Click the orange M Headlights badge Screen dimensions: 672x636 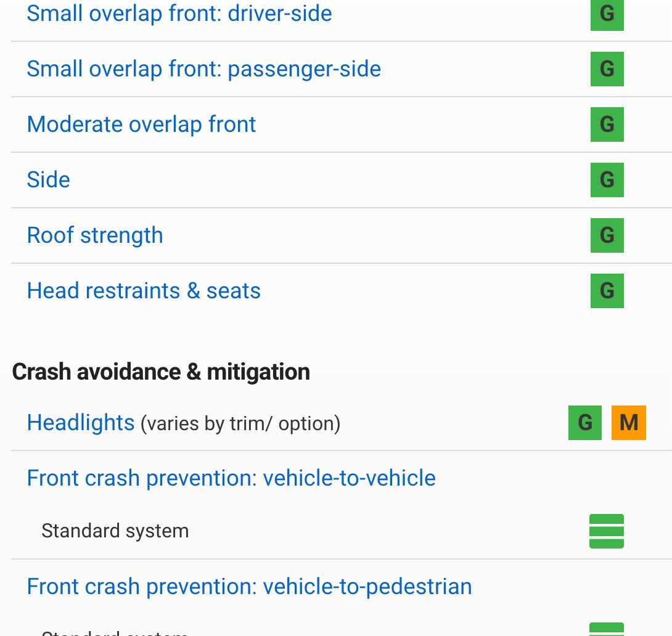point(629,423)
